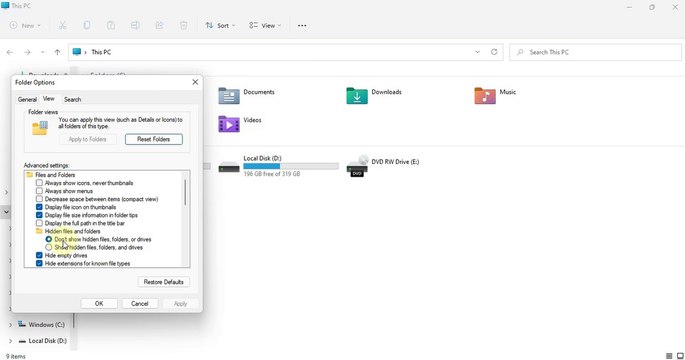
Task: Go back with the left arrow
Action: (x=10, y=52)
